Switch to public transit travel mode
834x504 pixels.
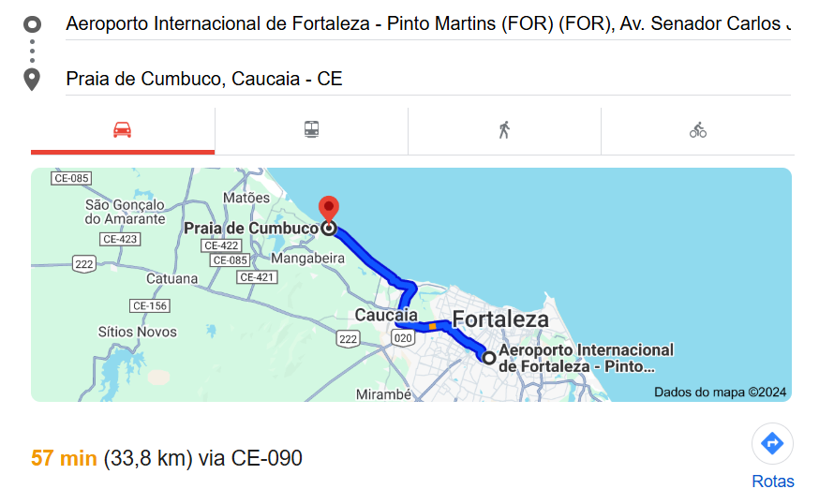[312, 129]
